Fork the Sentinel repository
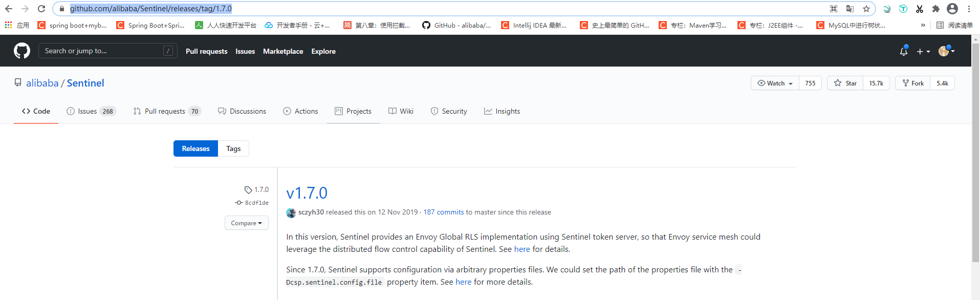 [x=913, y=83]
